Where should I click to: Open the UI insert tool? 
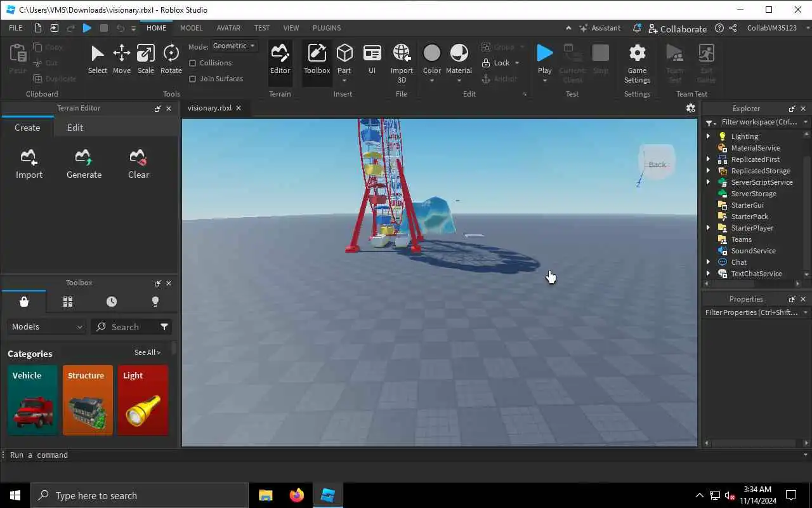[x=372, y=60]
